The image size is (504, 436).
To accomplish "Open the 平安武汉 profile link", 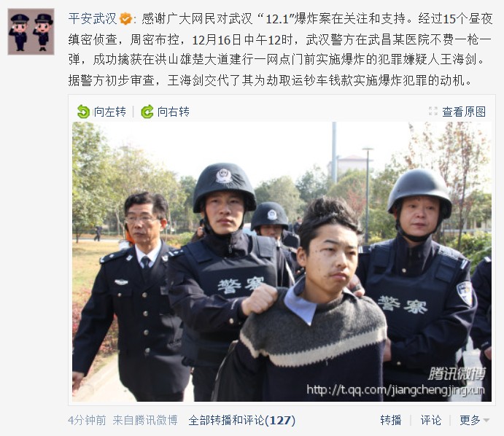I will (x=93, y=19).
